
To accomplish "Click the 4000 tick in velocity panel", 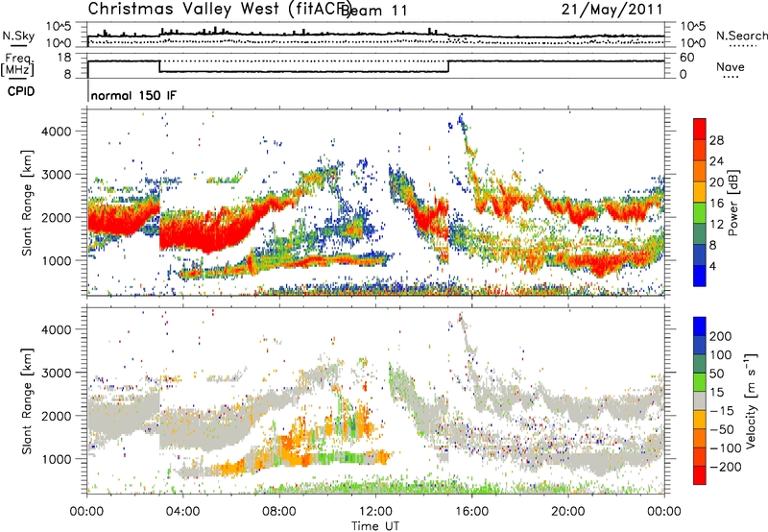I will tap(57, 329).
